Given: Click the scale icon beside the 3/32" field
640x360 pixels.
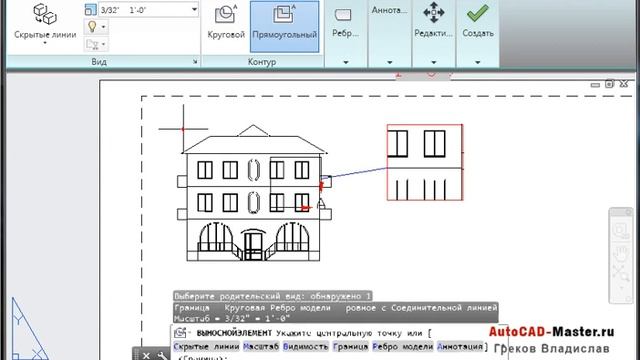Looking at the screenshot, I should (x=90, y=9).
